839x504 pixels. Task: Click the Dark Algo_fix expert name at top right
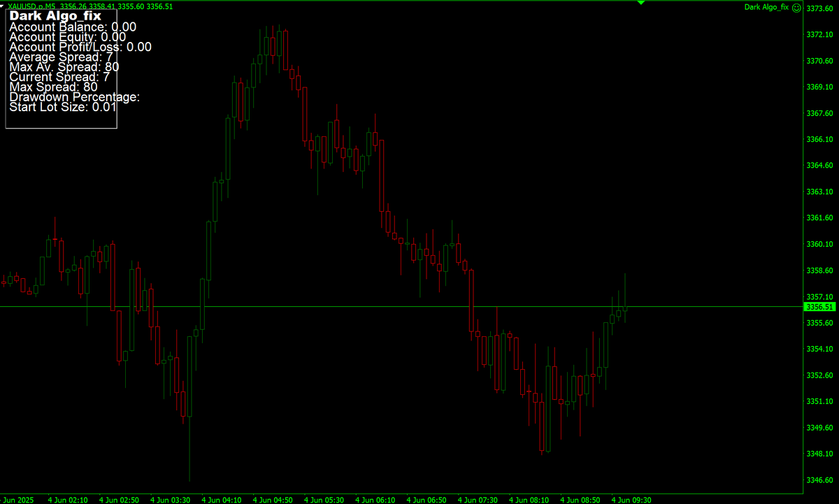(766, 7)
